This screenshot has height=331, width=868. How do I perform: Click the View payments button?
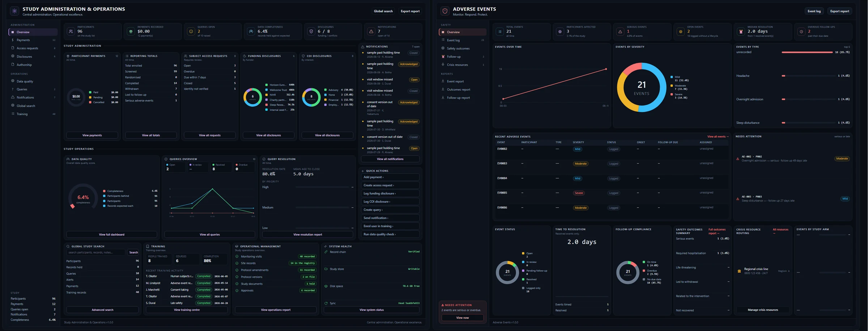click(92, 135)
